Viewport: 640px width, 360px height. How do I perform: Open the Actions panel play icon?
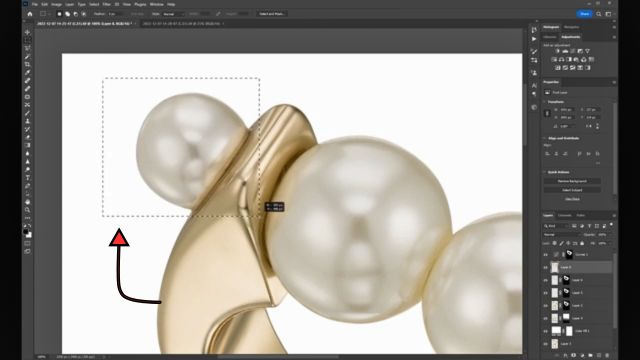tap(534, 39)
